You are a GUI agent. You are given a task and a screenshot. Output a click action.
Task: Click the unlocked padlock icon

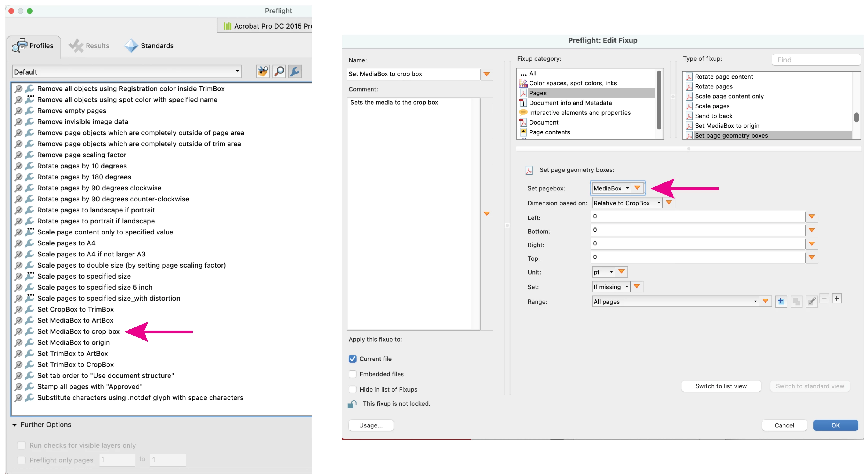[352, 404]
